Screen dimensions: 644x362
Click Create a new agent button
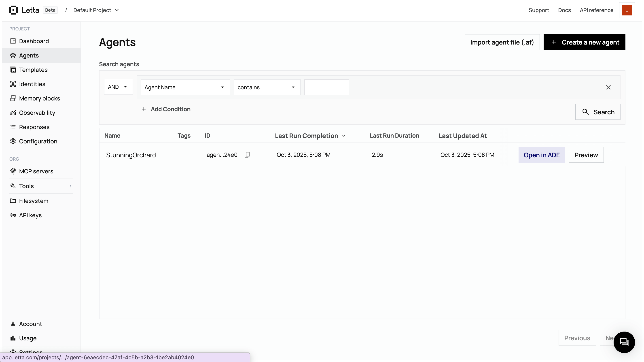pyautogui.click(x=584, y=42)
